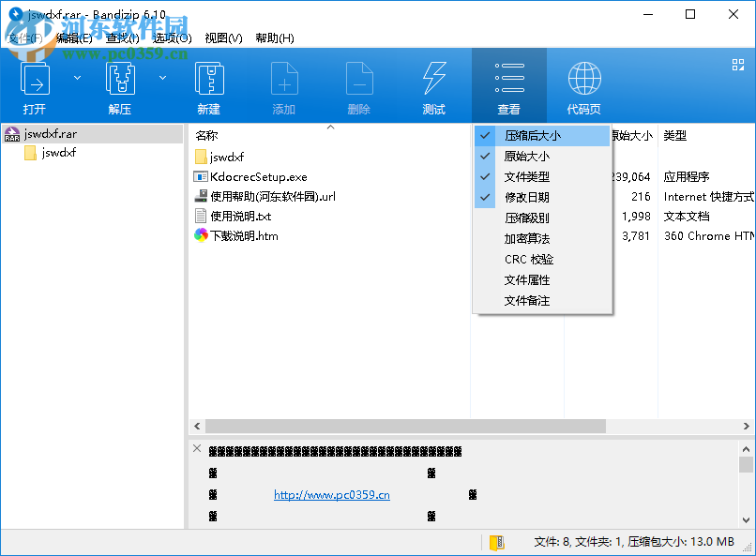Click the layout grid icon at top right
Screen dimensions: 756x556
click(737, 65)
